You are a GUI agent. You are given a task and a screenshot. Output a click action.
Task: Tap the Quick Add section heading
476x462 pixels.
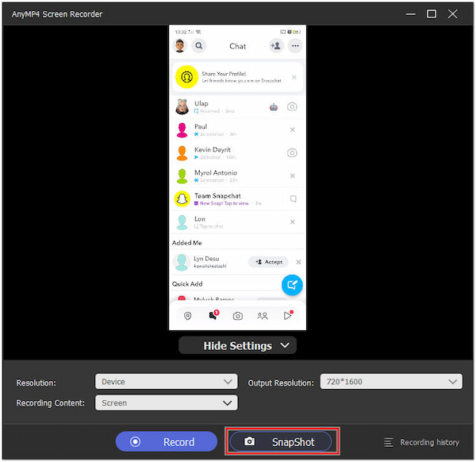coord(187,284)
